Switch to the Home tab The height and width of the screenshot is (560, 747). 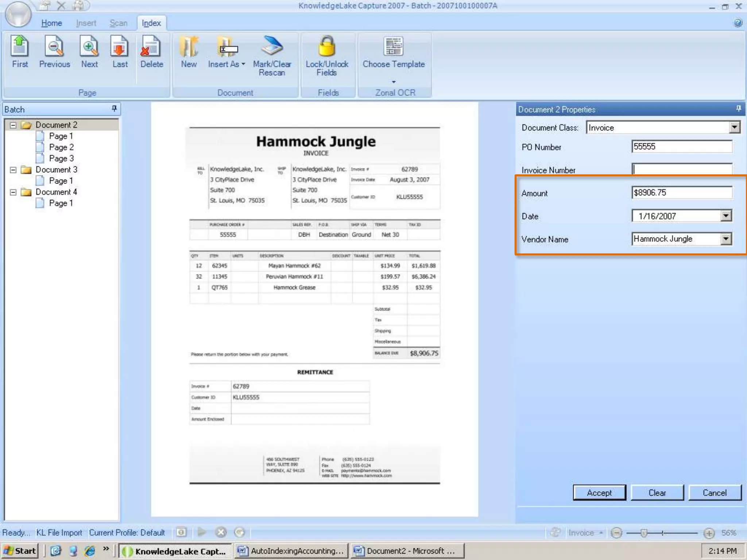(x=51, y=23)
